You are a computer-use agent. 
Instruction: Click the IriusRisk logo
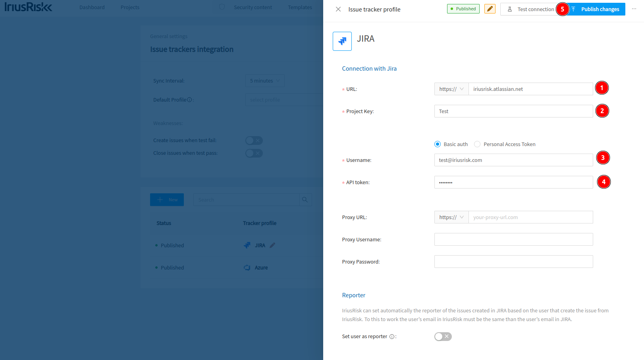tap(28, 7)
